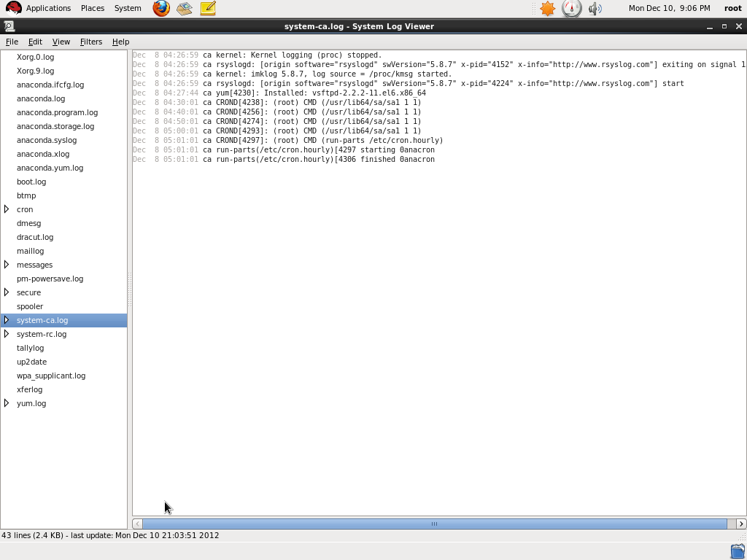Screen dimensions: 747x560
Task: Open the File menu
Action: point(12,42)
